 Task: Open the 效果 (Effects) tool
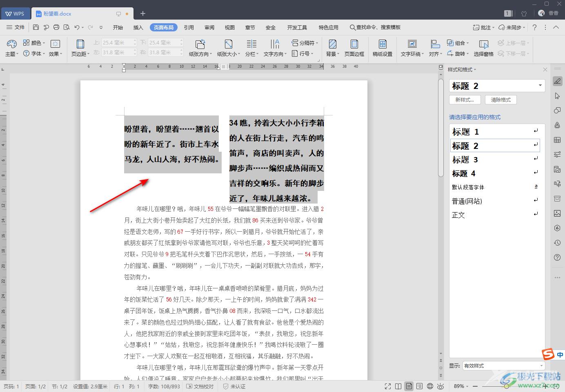(x=55, y=48)
